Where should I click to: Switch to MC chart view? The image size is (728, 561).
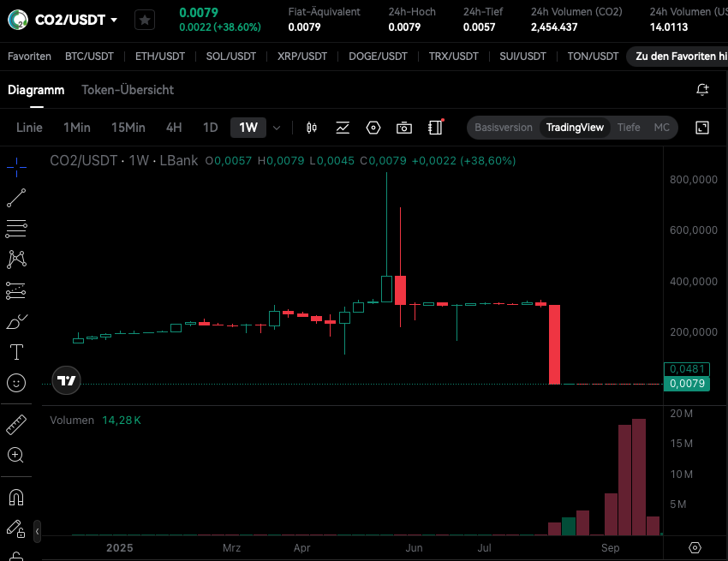click(x=661, y=128)
